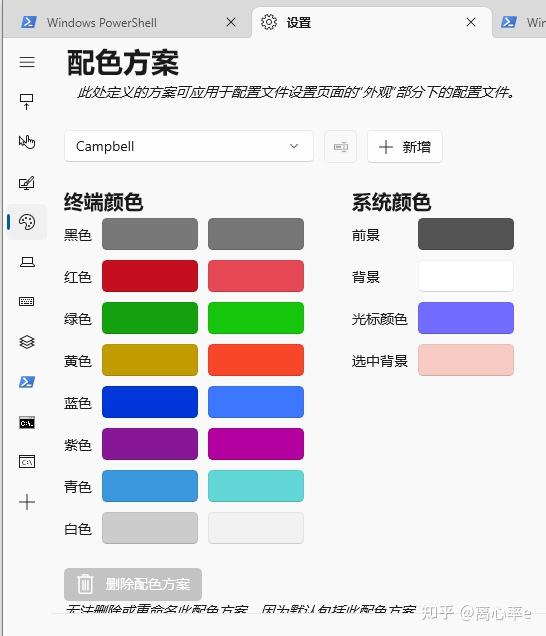
Task: Add a new profile with plus icon
Action: (27, 502)
